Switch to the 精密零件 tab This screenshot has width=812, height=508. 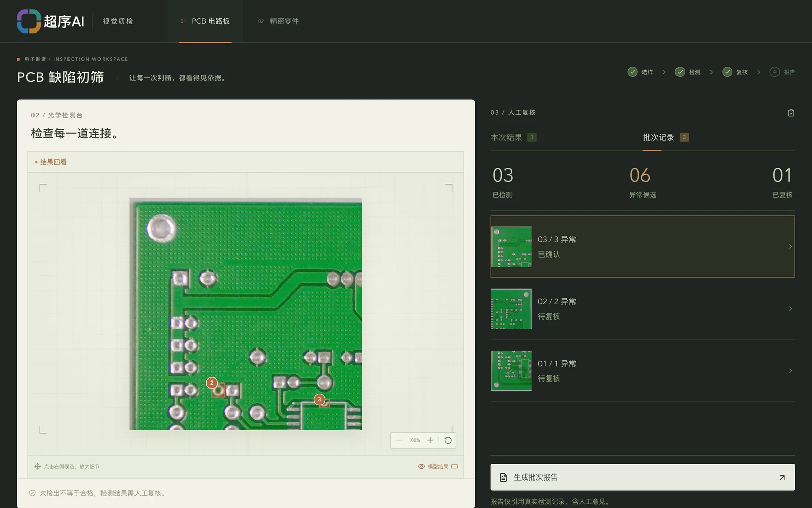tap(278, 21)
